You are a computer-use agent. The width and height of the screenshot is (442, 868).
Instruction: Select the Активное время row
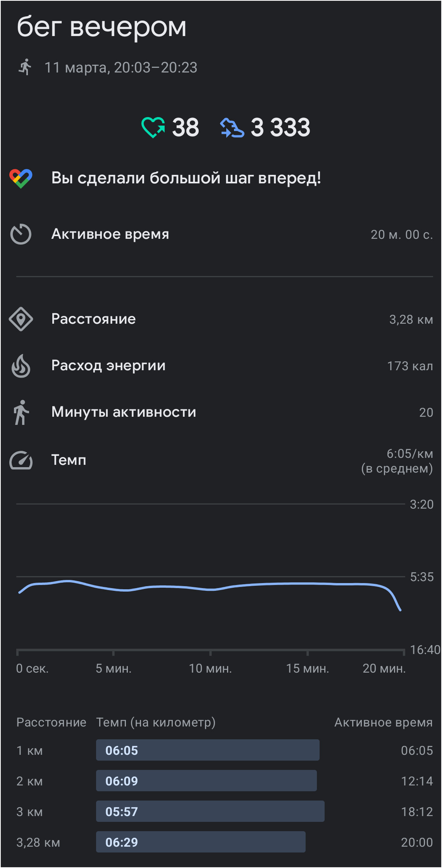coord(221,234)
